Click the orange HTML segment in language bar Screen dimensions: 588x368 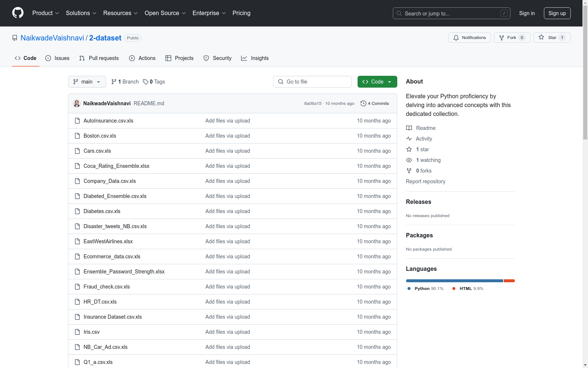click(509, 281)
